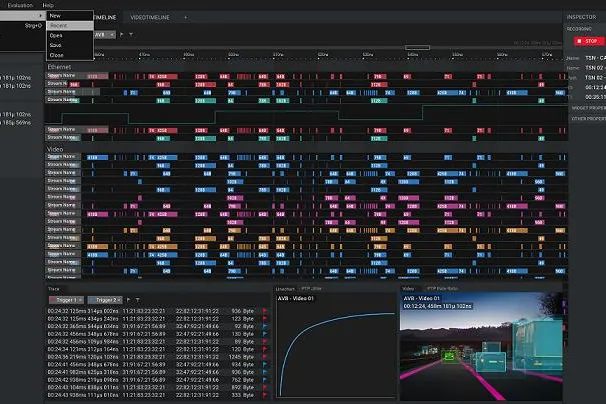The width and height of the screenshot is (606, 404).
Task: Click the red flag on 892 Byte row
Action: (x=265, y=387)
